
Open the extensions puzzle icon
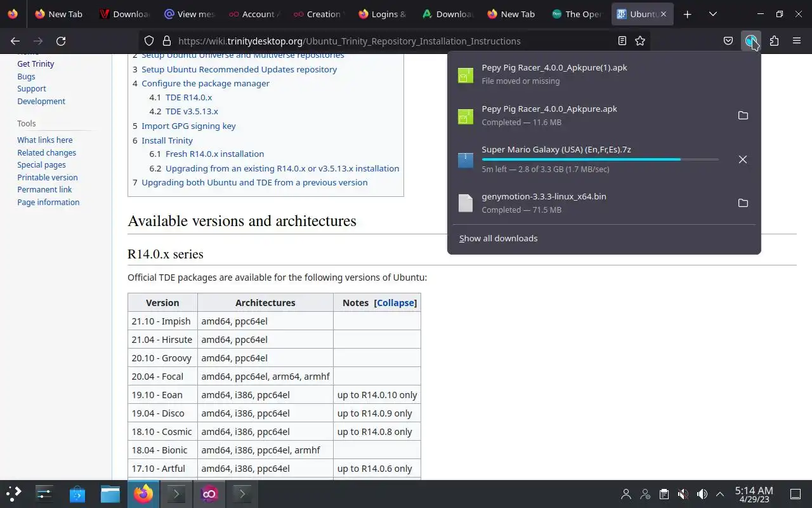(x=774, y=41)
